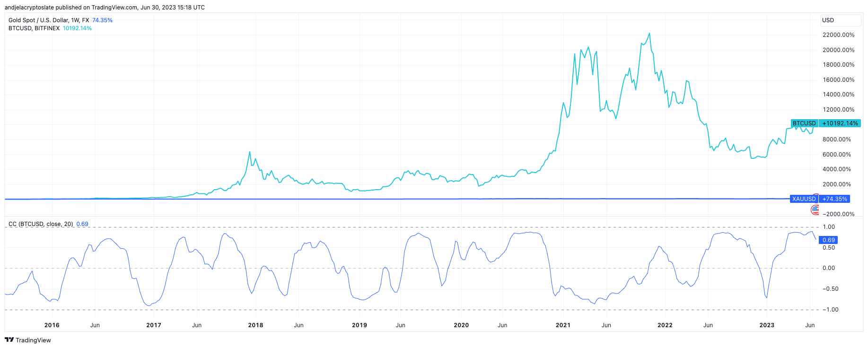Open the USD currency selector box

(x=841, y=20)
